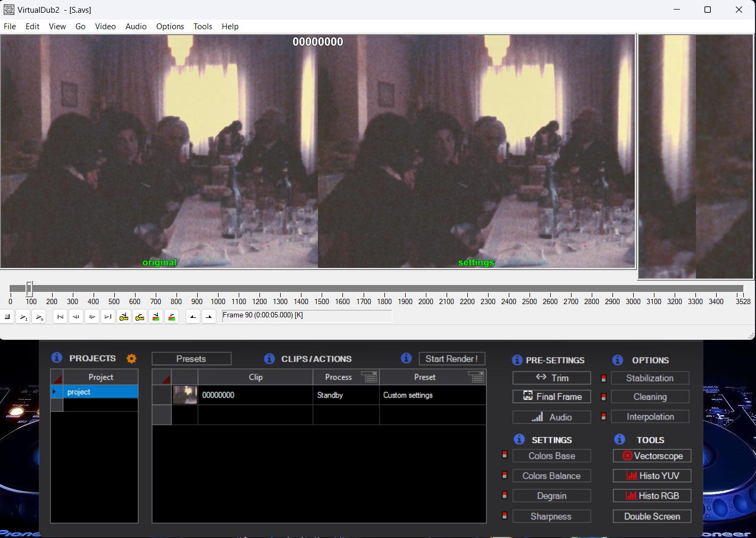Screen dimensions: 756x538
Task: Open the Stabilization options button
Action: click(x=650, y=378)
